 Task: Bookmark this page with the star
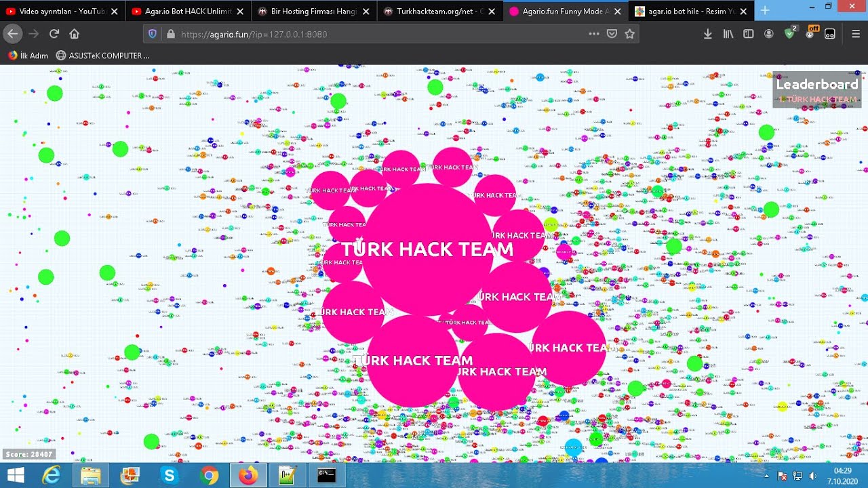pyautogui.click(x=630, y=34)
